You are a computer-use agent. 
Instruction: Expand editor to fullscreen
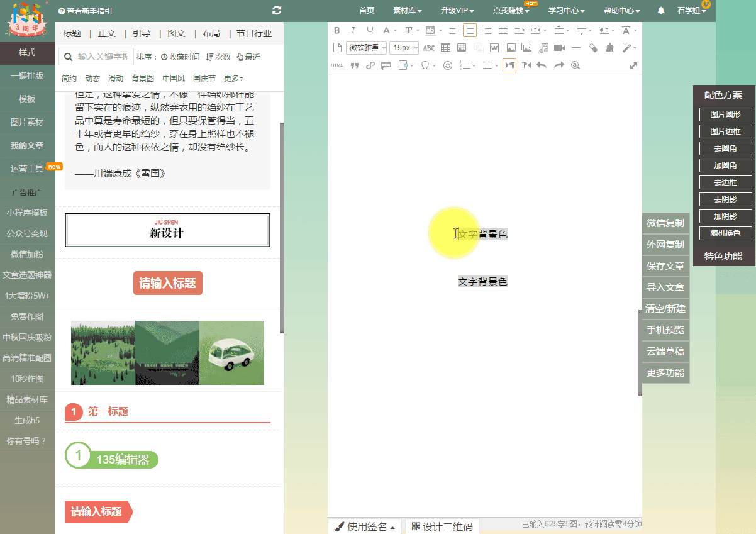[633, 65]
